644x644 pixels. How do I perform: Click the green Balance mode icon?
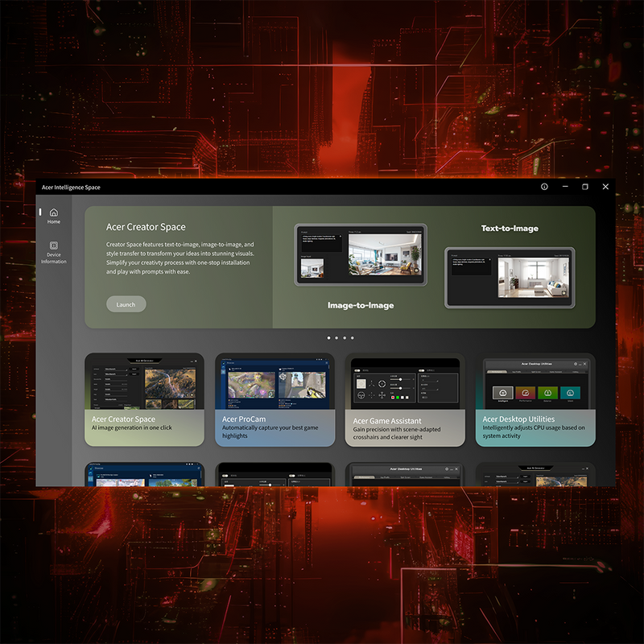tap(548, 393)
